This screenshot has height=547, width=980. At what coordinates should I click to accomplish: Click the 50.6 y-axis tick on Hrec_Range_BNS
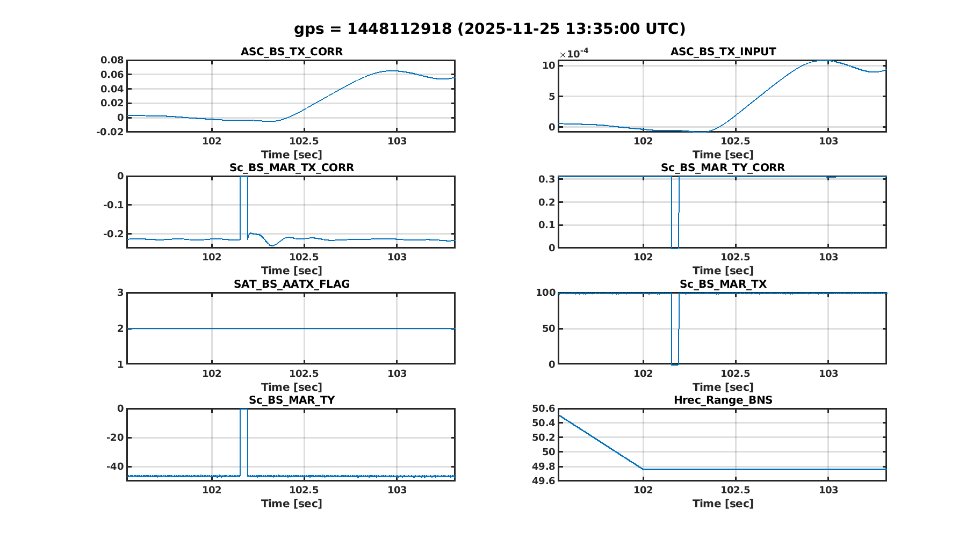(543, 409)
